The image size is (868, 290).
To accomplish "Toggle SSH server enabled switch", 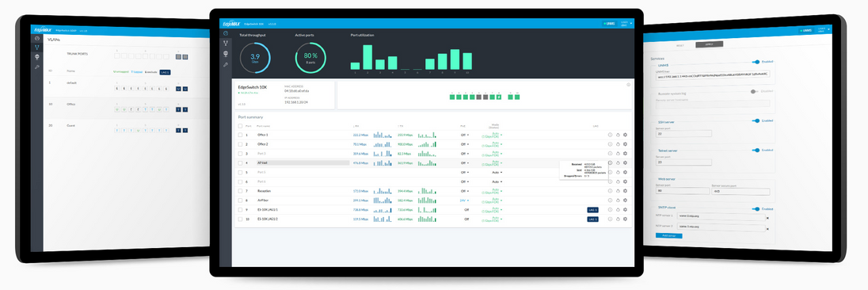I will coord(756,120).
